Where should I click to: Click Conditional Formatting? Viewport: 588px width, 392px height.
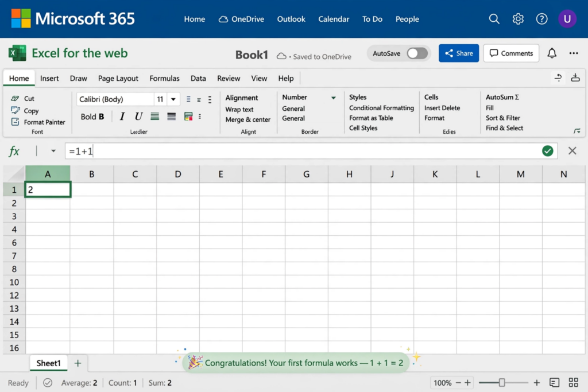coord(381,108)
